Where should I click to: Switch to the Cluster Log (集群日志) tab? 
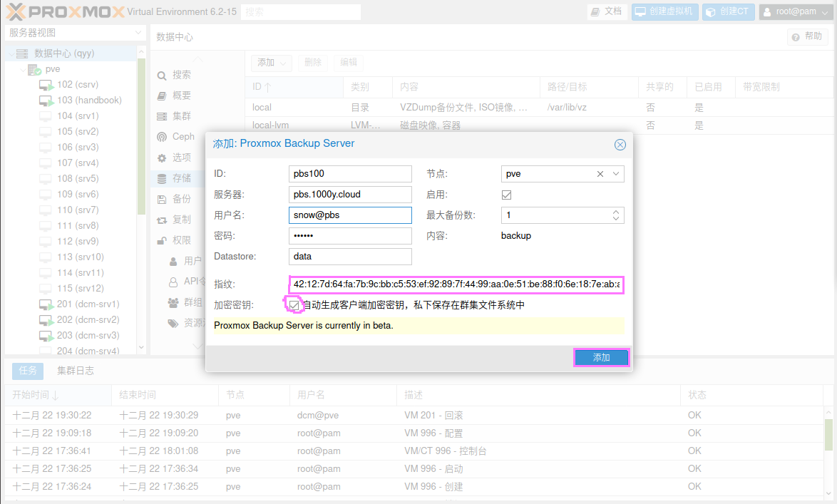pos(76,371)
